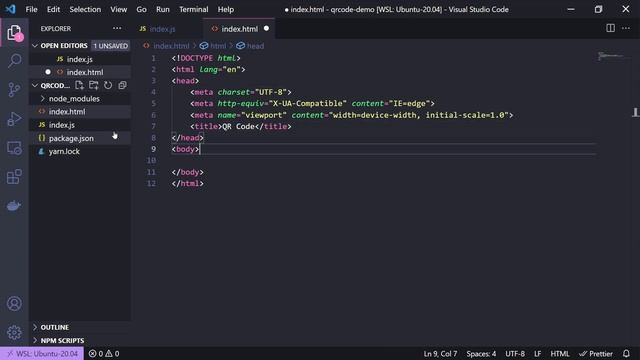Open the Manage settings gear
640x360 pixels.
14,332
